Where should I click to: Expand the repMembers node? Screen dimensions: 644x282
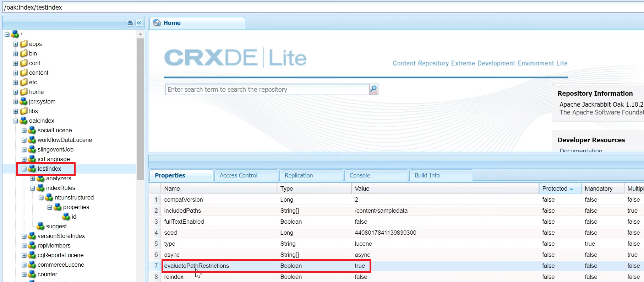coord(24,246)
